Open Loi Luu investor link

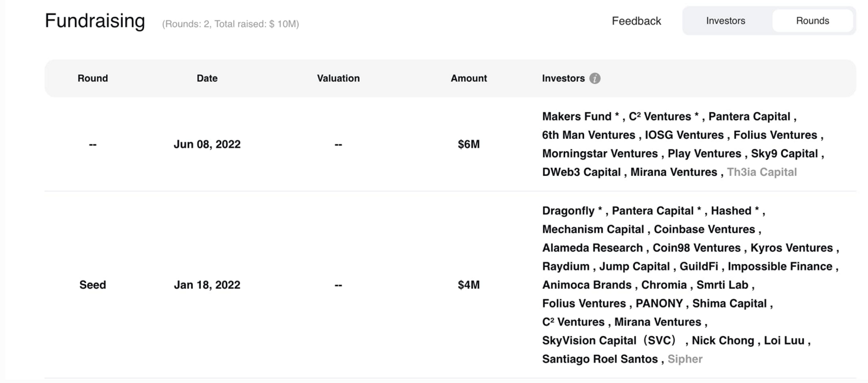pyautogui.click(x=784, y=341)
